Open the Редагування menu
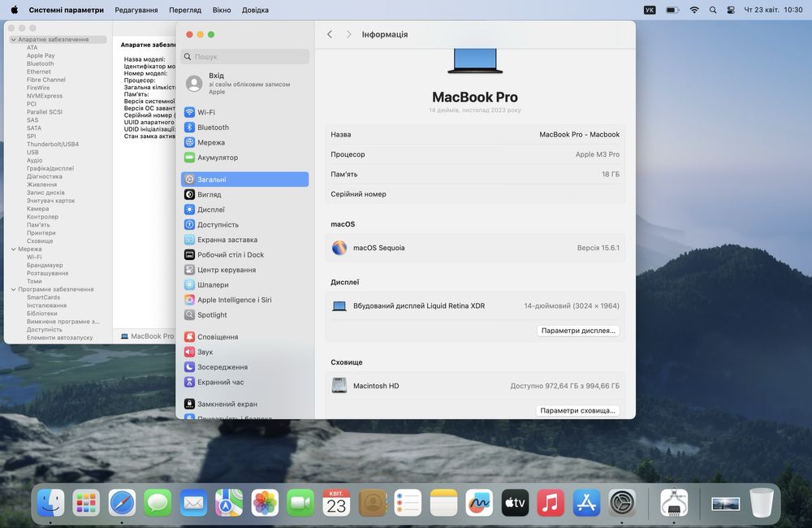Screen dimensions: 812x528 pos(136,10)
